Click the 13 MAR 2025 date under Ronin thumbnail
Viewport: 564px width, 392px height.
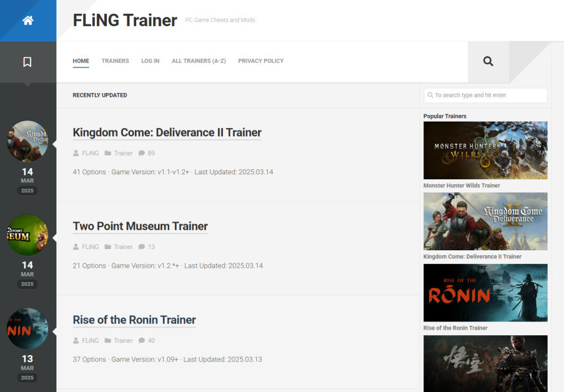coord(27,368)
